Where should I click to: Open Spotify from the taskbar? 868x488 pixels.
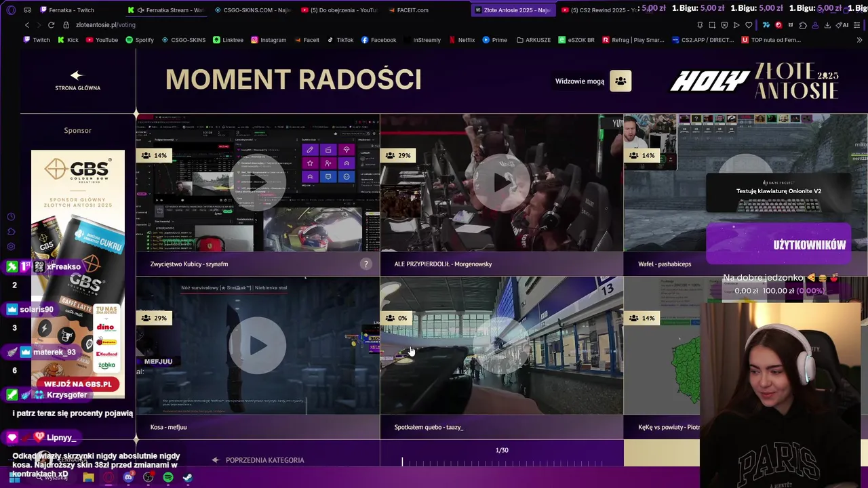(168, 477)
